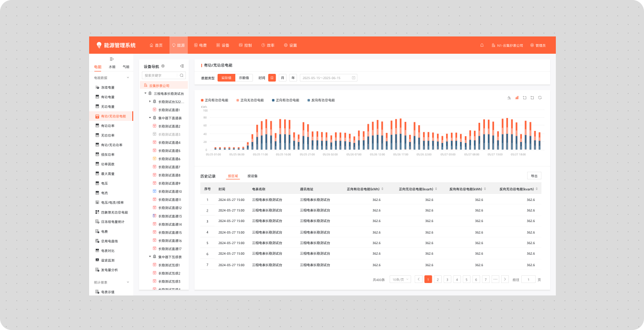Screen dimensions: 644x330
Task: Click the search magnifier icon in device navigation
Action: pyautogui.click(x=182, y=75)
